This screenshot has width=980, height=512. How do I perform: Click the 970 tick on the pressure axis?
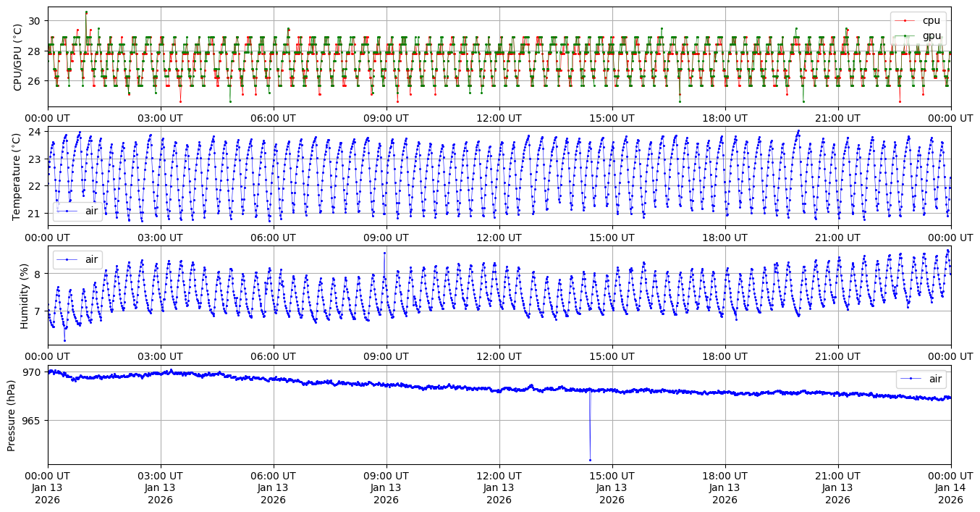33,372
